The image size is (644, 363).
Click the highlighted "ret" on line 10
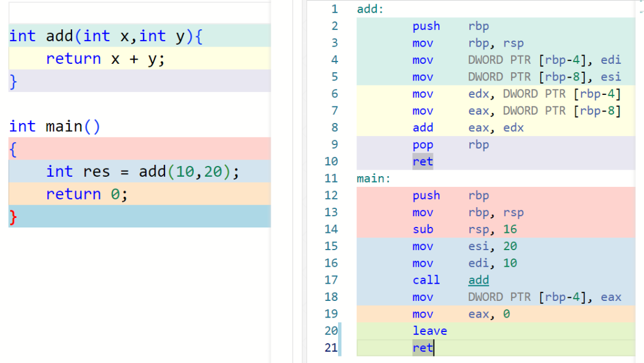(x=422, y=161)
